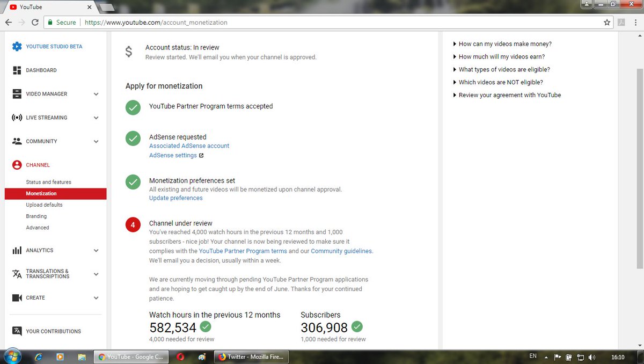
Task: Open the Community guidelines link
Action: pos(341,251)
